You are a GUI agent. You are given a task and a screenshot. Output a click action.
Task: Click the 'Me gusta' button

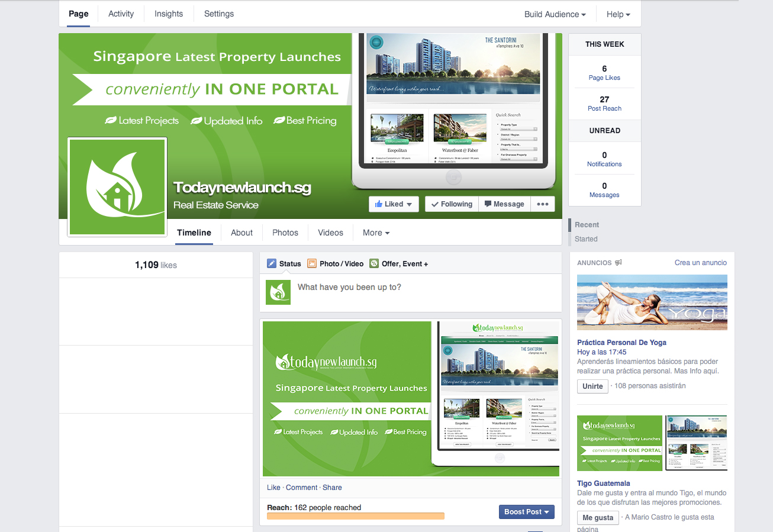(598, 518)
